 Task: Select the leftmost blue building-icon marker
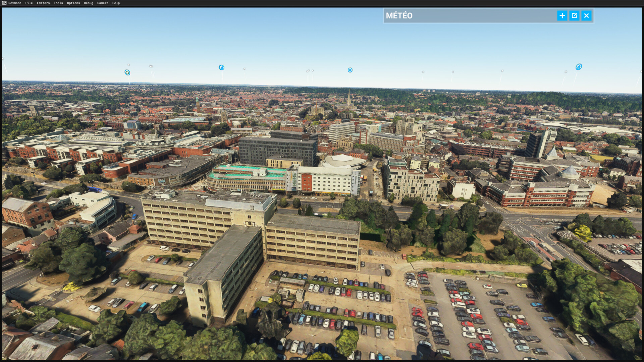pyautogui.click(x=221, y=67)
